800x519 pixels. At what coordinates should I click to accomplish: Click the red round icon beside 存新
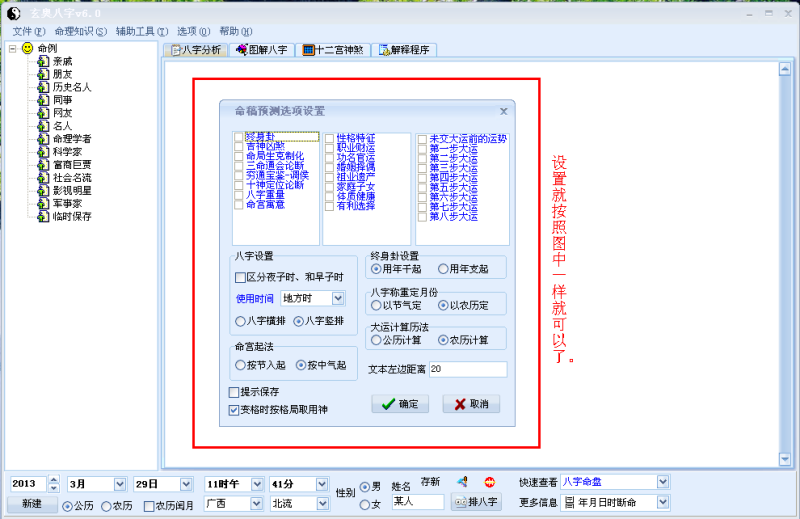coord(489,482)
